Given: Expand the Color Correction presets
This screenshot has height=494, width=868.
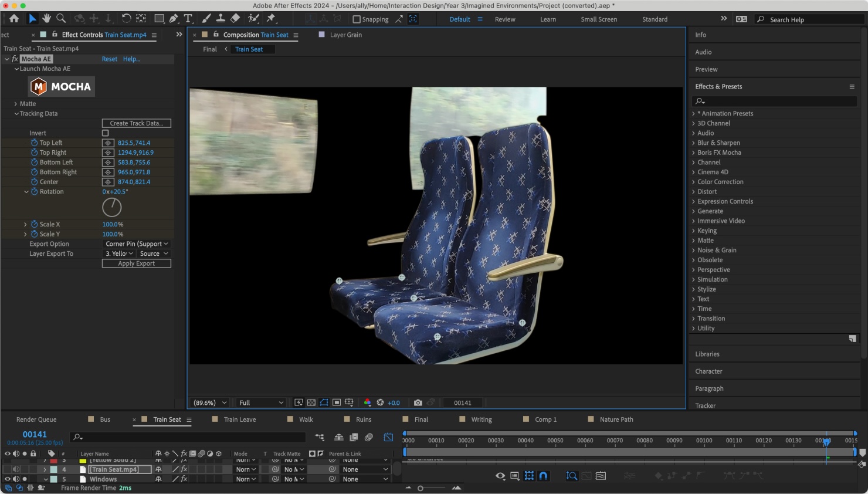Looking at the screenshot, I should point(693,182).
